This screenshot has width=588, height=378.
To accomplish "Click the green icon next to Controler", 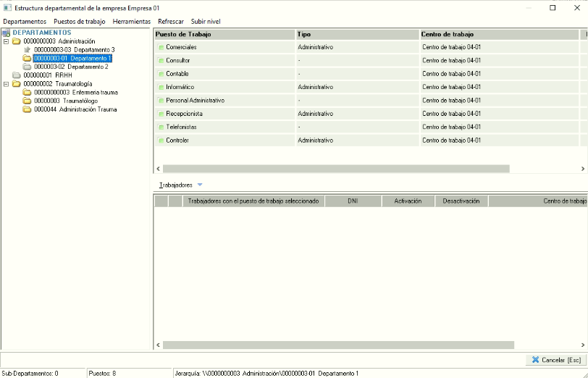I will coord(161,140).
